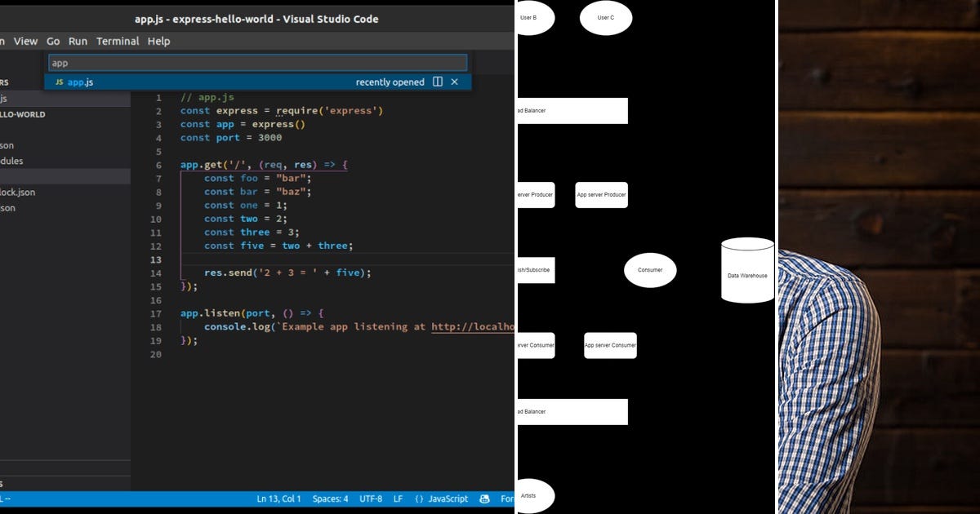Click the UTF-8 encoding indicator
The height and width of the screenshot is (514, 980).
(x=372, y=498)
